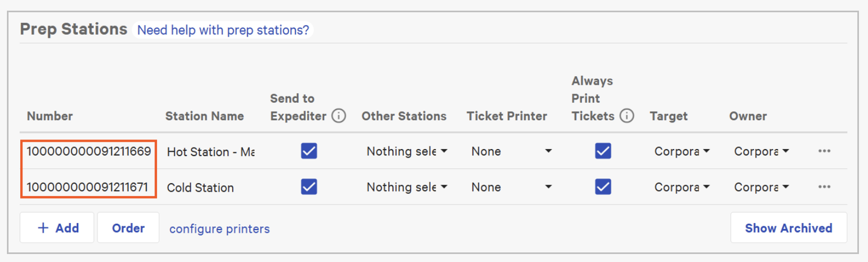
Task: Open Ticket Printer dropdown for Cold Station
Action: [x=511, y=187]
